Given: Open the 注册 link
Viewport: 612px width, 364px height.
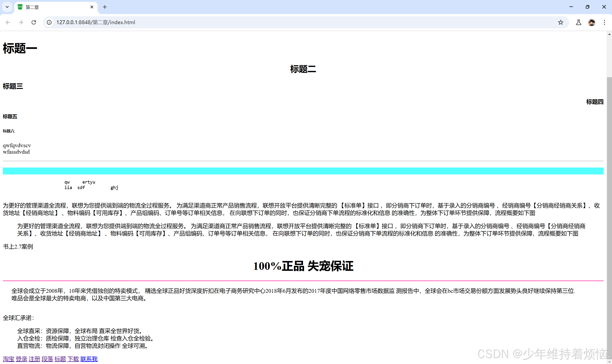Looking at the screenshot, I should pyautogui.click(x=34, y=359).
